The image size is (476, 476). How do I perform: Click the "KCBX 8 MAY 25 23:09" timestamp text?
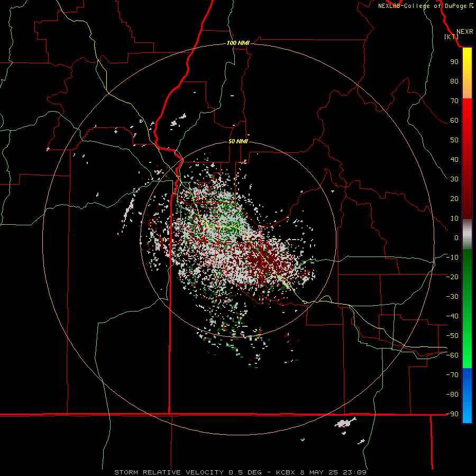pyautogui.click(x=321, y=472)
